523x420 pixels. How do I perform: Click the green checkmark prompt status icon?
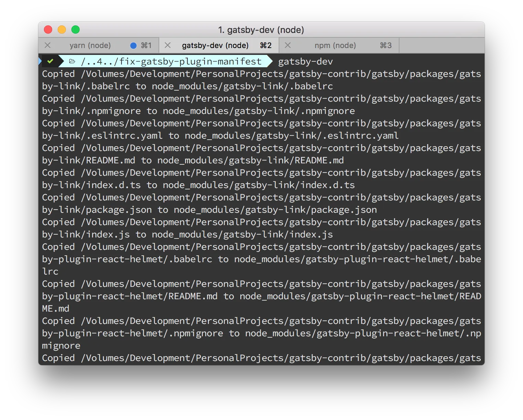click(50, 61)
